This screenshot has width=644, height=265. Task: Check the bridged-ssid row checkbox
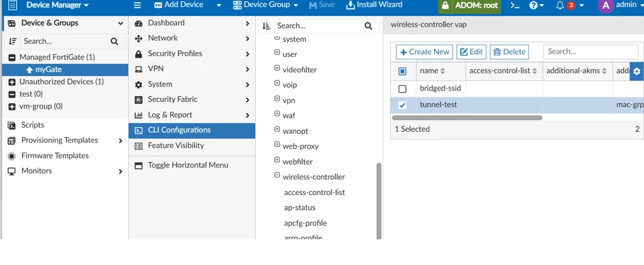tap(403, 89)
